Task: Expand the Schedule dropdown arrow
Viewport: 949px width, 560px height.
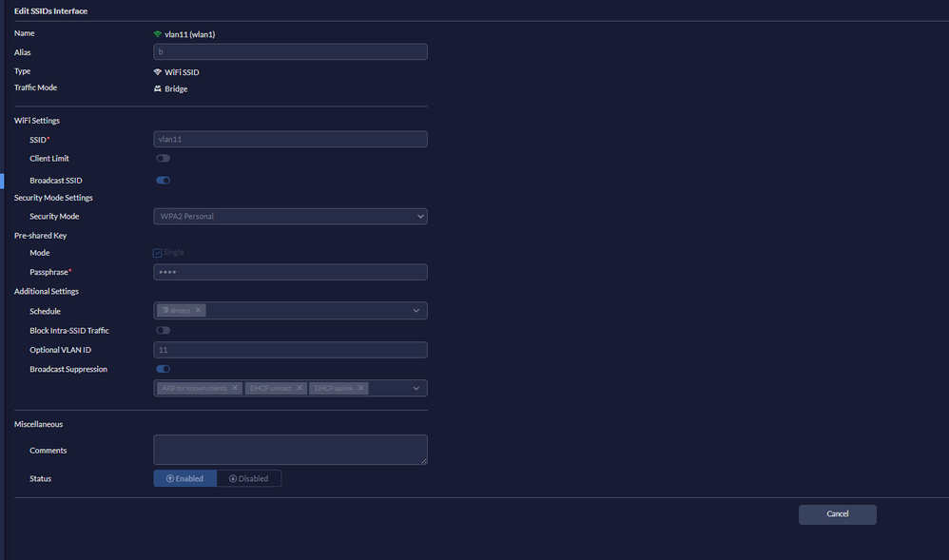Action: 416,311
